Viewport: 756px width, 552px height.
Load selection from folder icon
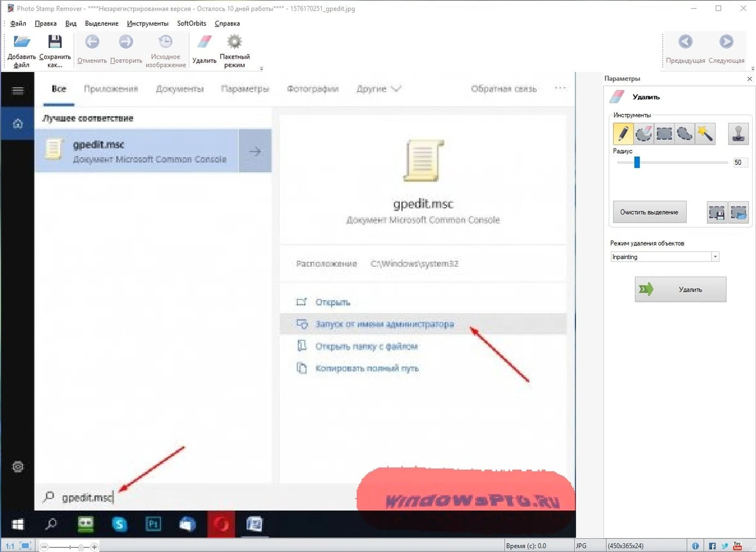(738, 212)
